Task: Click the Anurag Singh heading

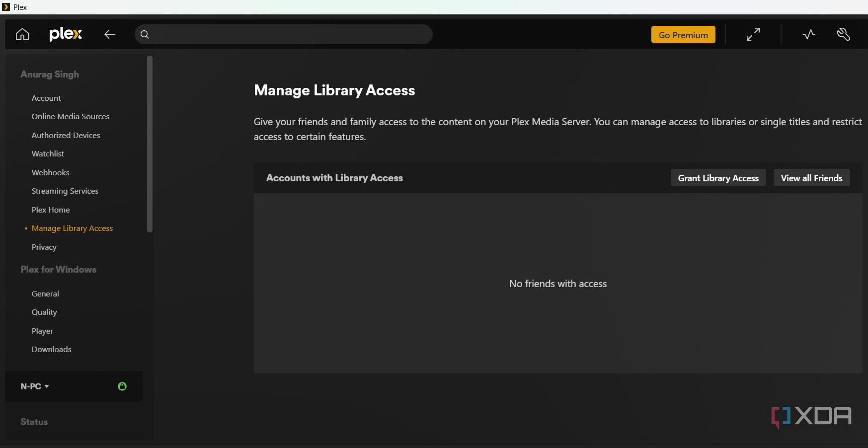Action: pos(50,74)
